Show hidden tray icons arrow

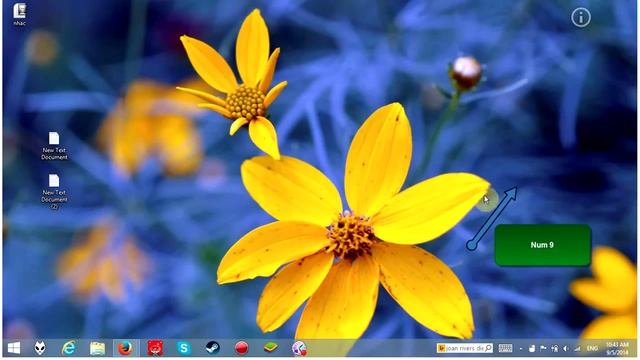521,349
